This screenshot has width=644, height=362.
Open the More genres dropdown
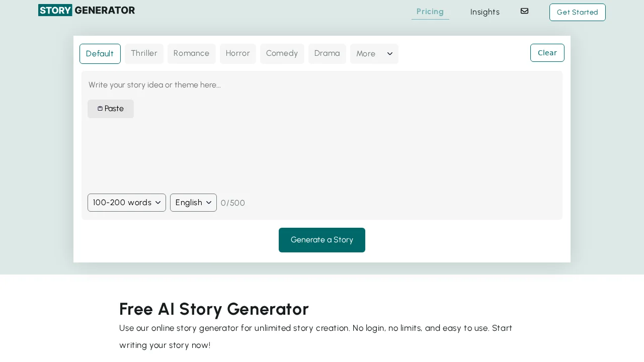coord(374,54)
